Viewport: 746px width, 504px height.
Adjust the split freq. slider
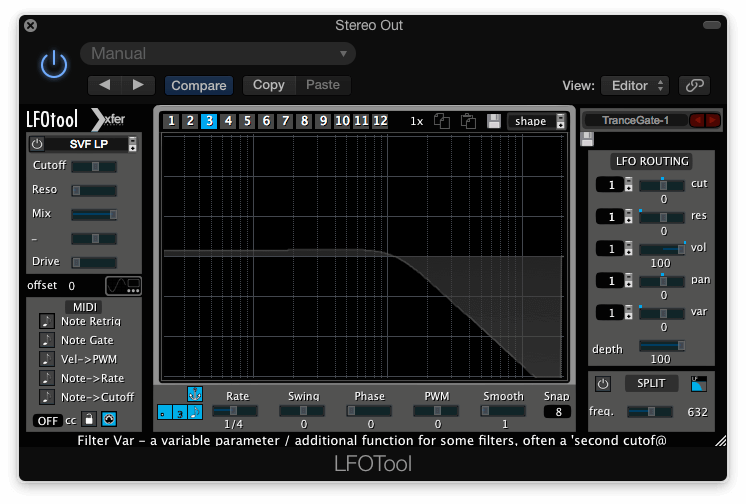click(x=649, y=412)
